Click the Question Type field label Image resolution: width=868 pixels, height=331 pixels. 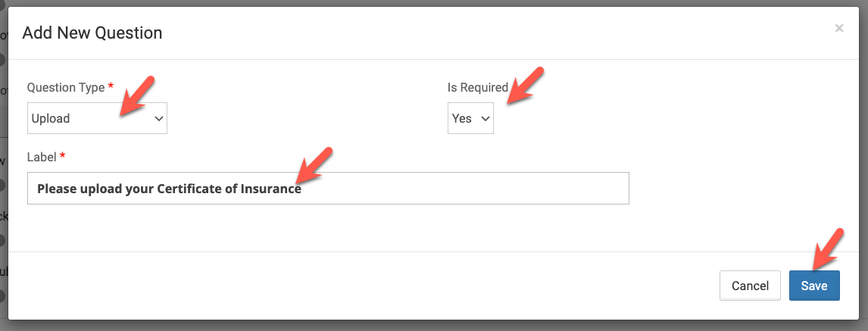point(66,88)
